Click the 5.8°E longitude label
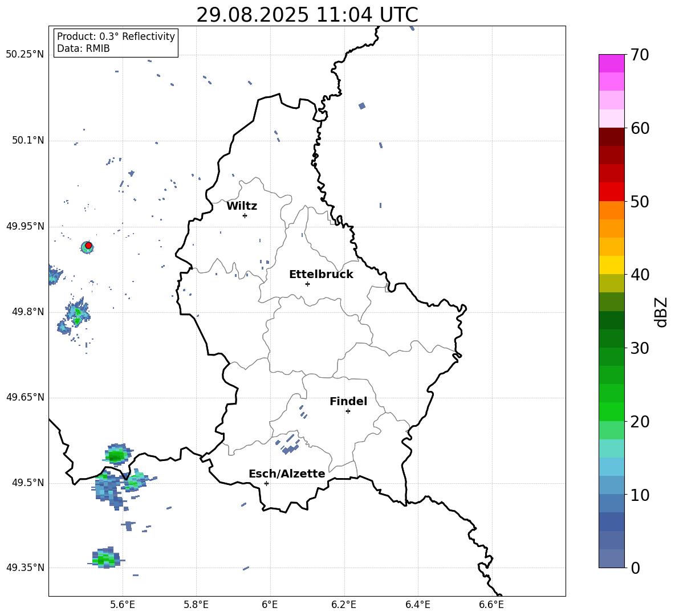Image resolution: width=675 pixels, height=616 pixels. [196, 605]
